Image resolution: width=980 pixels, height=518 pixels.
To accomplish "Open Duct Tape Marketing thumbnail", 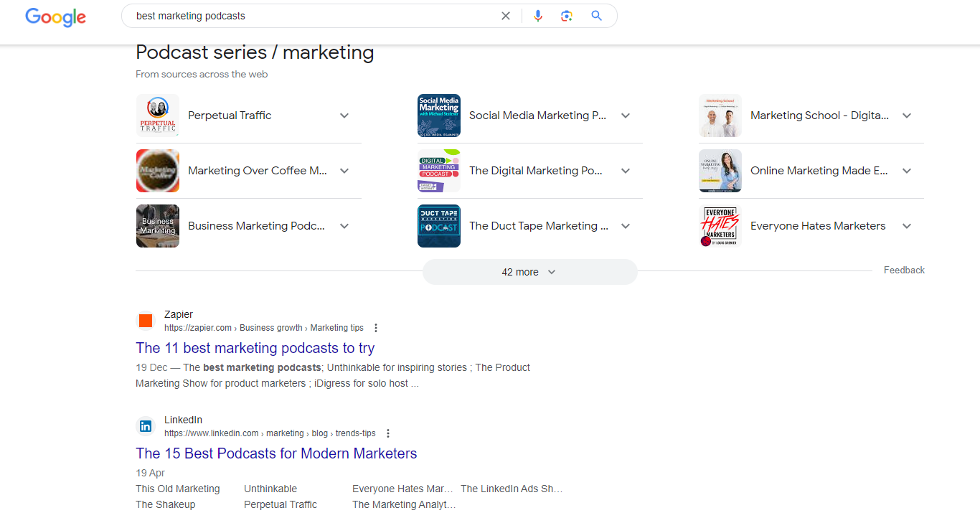I will point(439,226).
